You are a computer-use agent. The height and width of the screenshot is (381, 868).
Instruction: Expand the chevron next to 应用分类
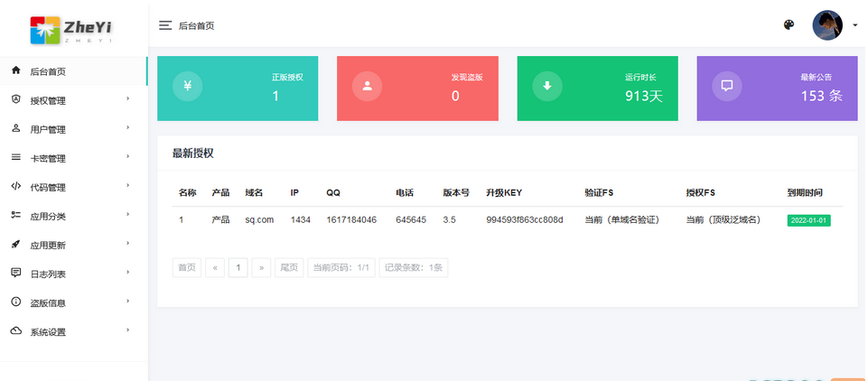(128, 214)
